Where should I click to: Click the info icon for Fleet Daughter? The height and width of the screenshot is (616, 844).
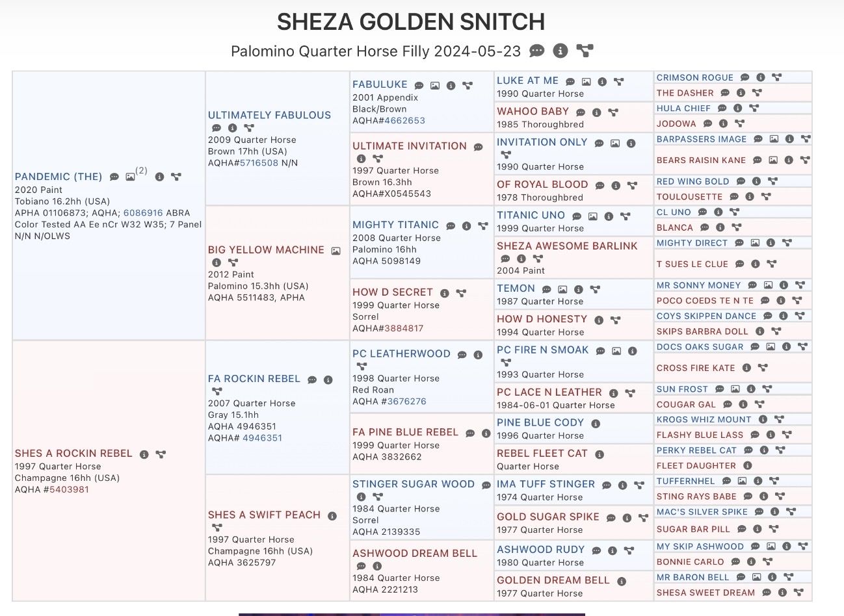[748, 465]
